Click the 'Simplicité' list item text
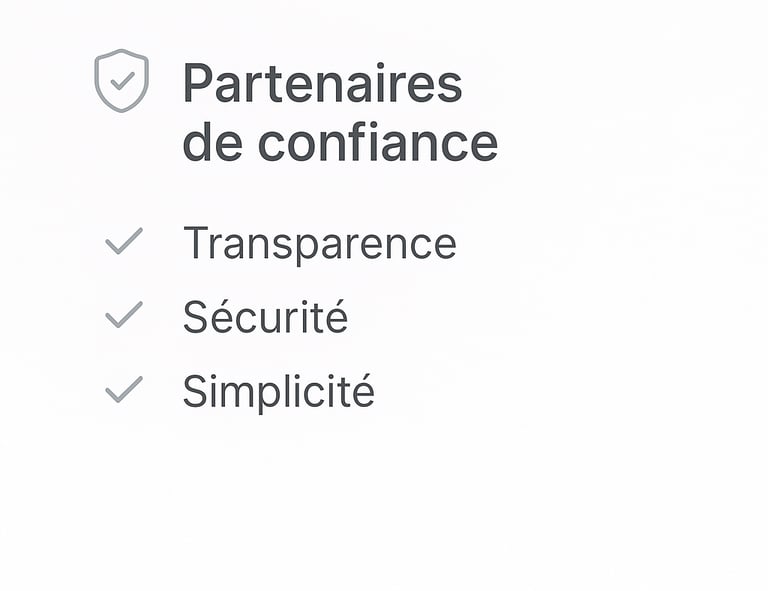 (x=278, y=392)
